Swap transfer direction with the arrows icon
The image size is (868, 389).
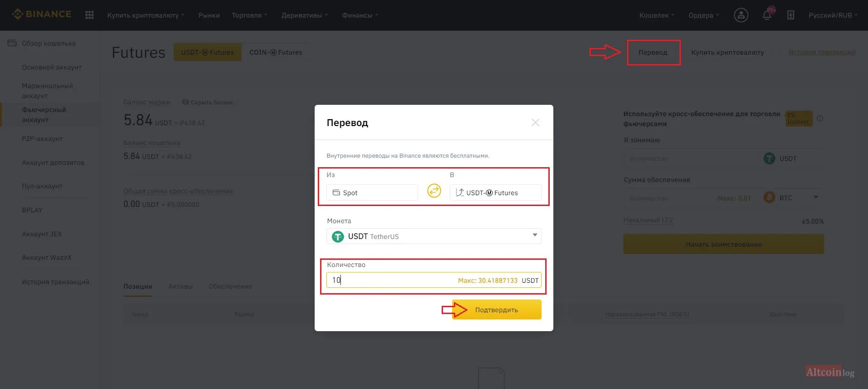(x=434, y=191)
